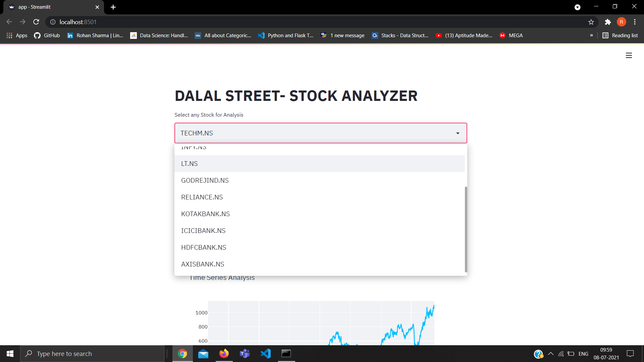Click the dropdown list scrollbar thumb

[466, 230]
